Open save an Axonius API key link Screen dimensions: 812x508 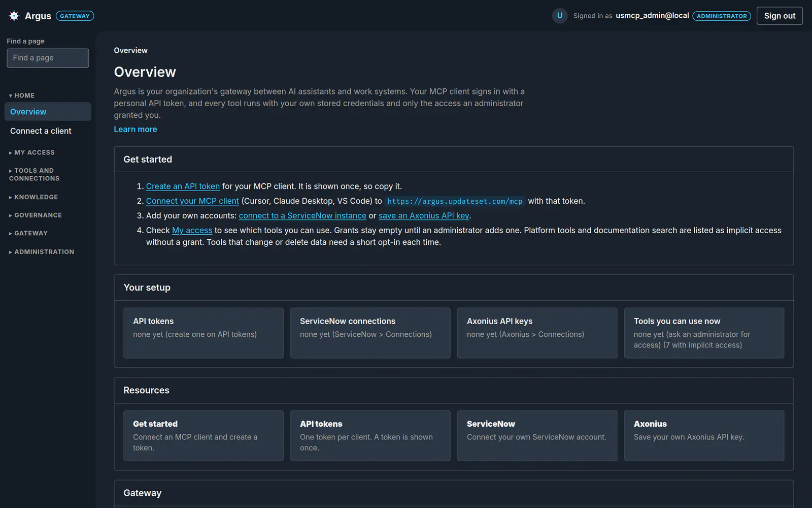[x=424, y=216]
